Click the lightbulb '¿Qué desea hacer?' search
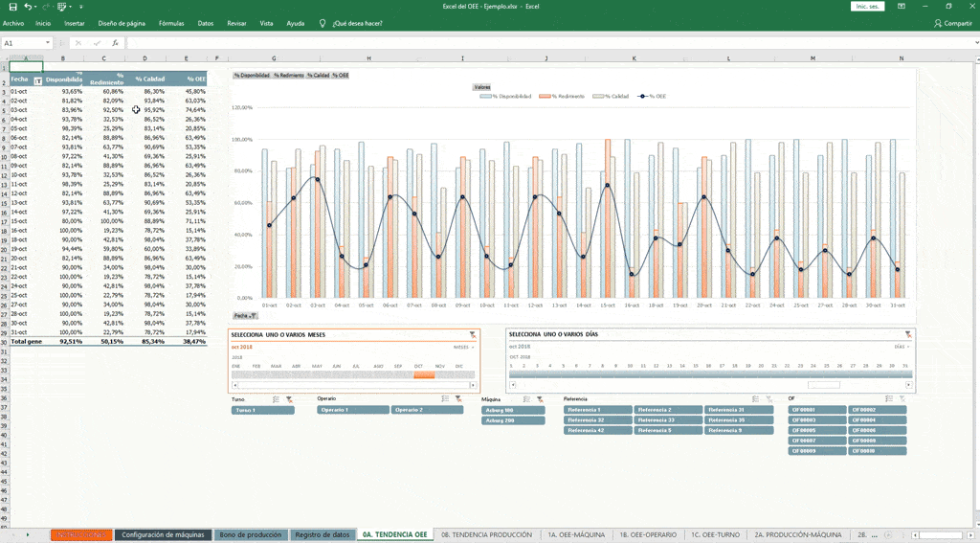Image resolution: width=980 pixels, height=543 pixels. tap(351, 23)
